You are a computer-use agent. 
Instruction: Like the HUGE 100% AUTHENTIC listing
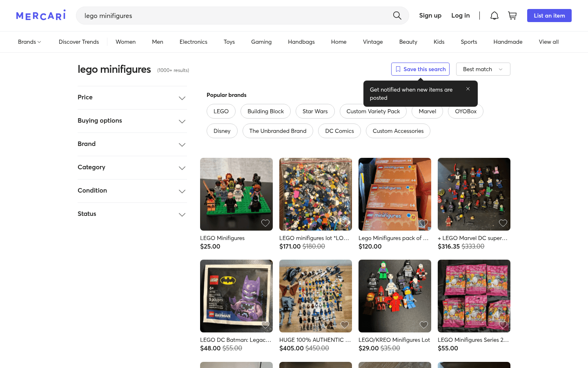pos(345,325)
